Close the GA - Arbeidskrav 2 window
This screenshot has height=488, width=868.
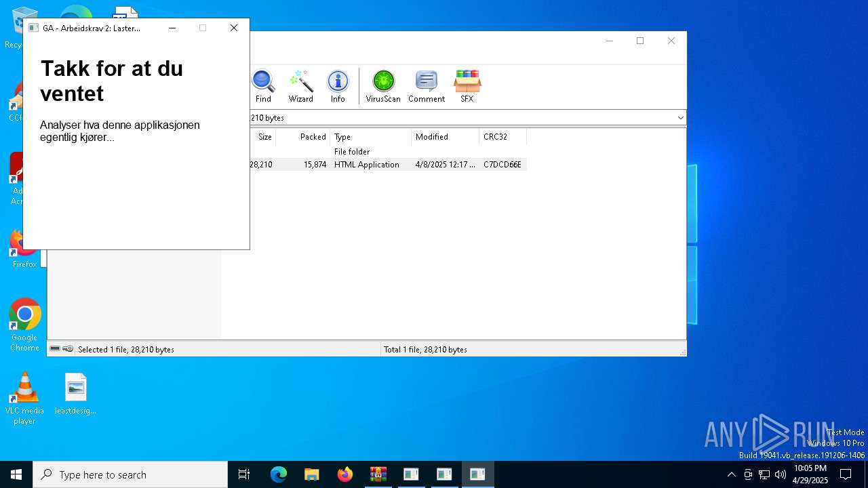click(234, 28)
